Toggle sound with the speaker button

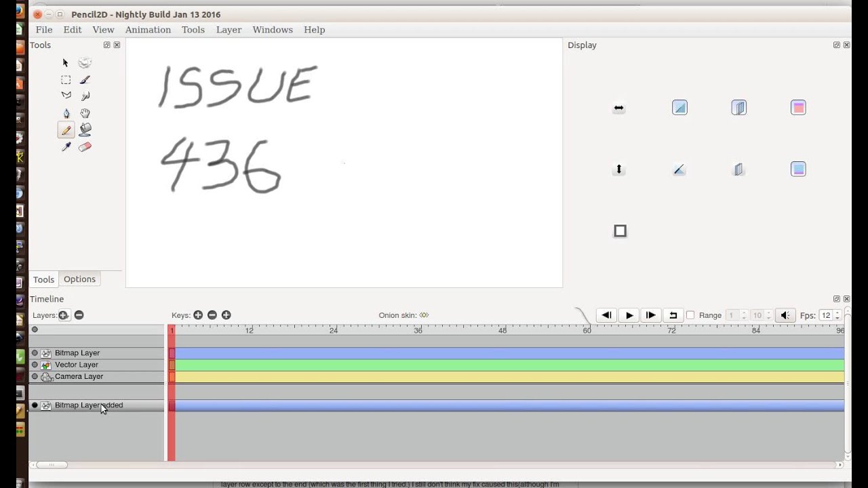(785, 315)
